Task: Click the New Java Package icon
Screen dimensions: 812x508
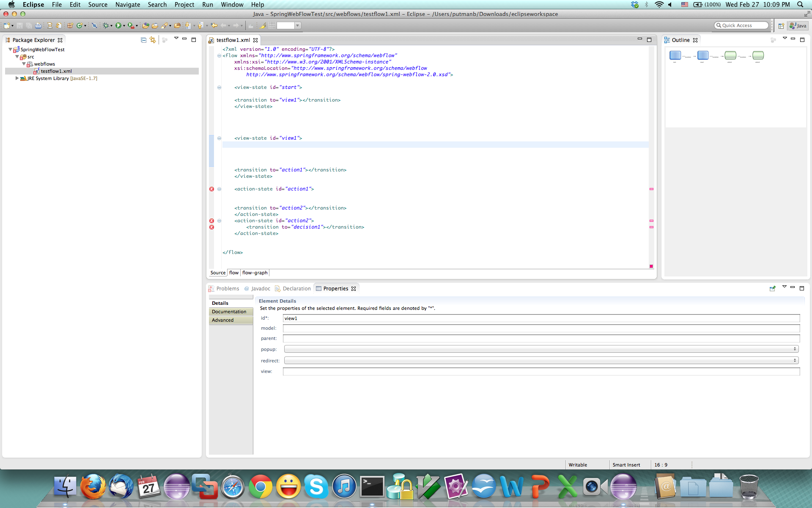Action: 70,26
